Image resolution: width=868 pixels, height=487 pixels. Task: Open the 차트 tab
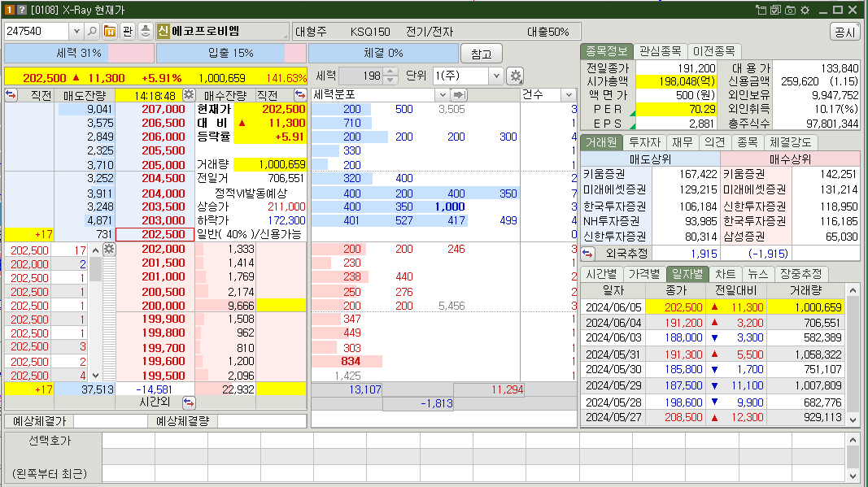[x=725, y=274]
